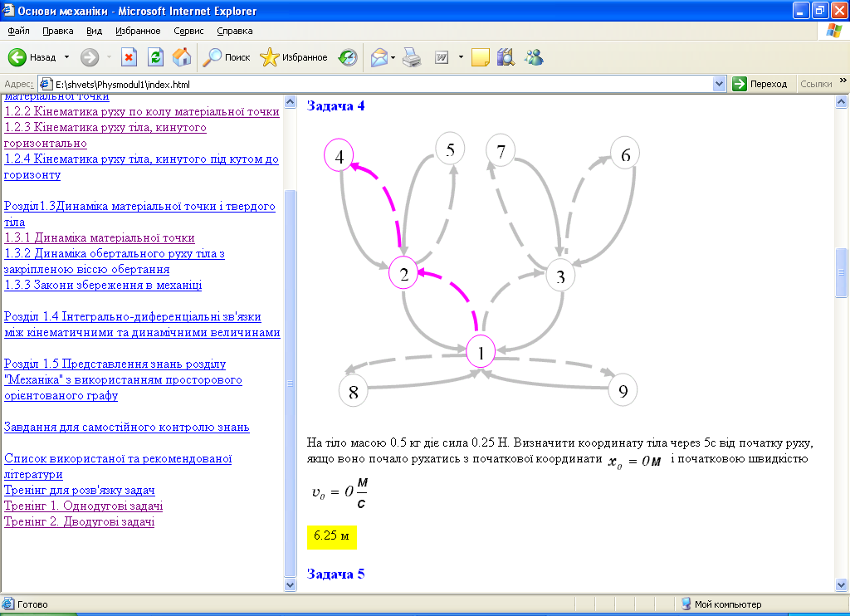The height and width of the screenshot is (616, 850).
Task: Click the left frame scrollbar thumb
Action: [x=290, y=383]
